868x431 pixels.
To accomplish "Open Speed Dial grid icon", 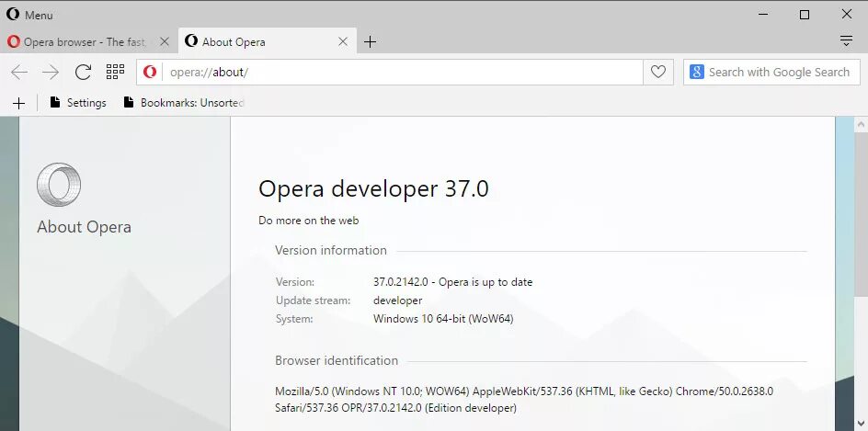I will tap(115, 72).
